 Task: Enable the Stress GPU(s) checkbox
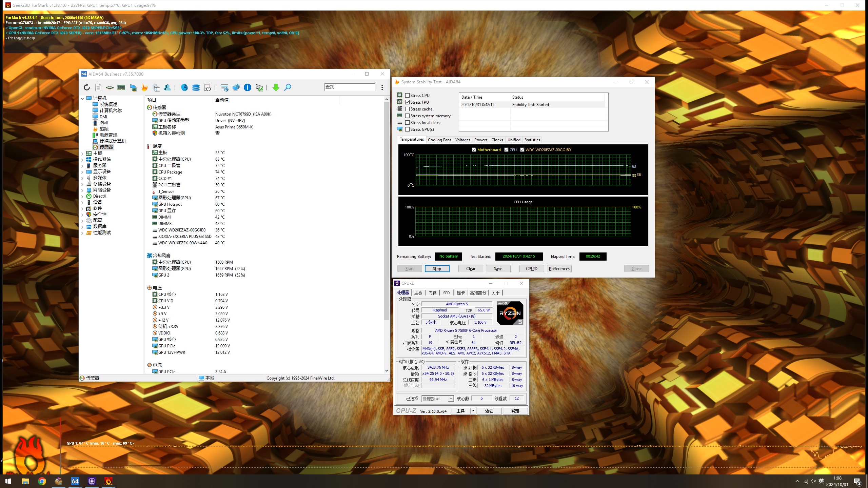408,129
